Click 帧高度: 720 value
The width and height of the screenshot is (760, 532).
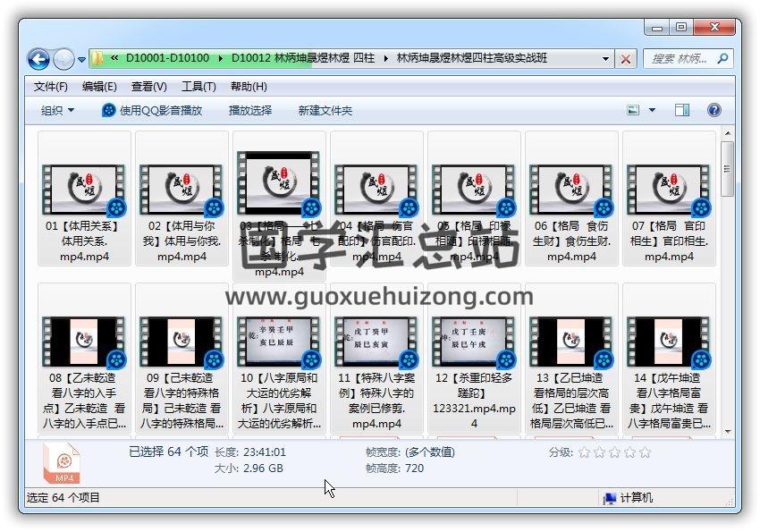coord(394,469)
